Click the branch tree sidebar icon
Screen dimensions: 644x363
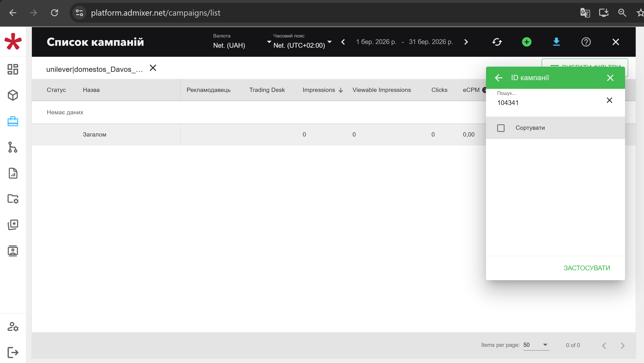point(13,147)
